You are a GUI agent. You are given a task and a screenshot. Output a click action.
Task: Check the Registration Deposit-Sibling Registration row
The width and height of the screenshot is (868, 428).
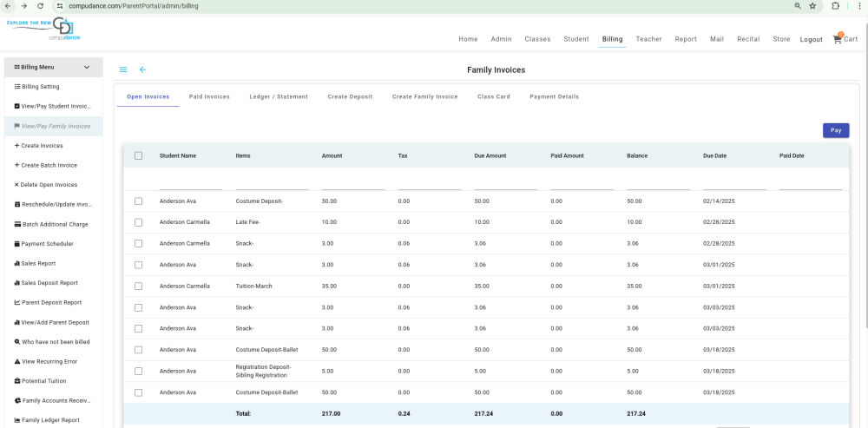tap(138, 372)
